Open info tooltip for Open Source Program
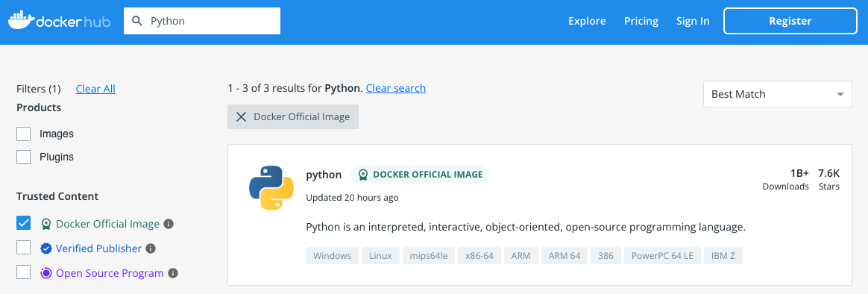868x294 pixels. point(173,273)
